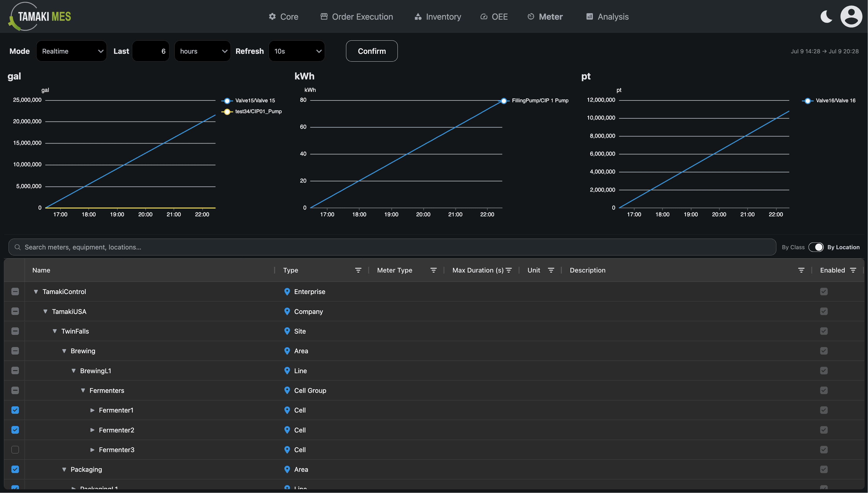Viewport: 868px width, 493px height.
Task: Expand the Fermenter3 tree node
Action: [x=92, y=450]
